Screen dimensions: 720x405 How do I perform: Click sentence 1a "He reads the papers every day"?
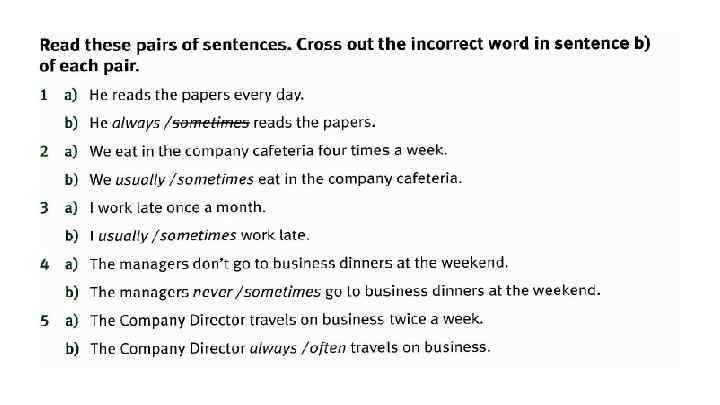tap(196, 96)
